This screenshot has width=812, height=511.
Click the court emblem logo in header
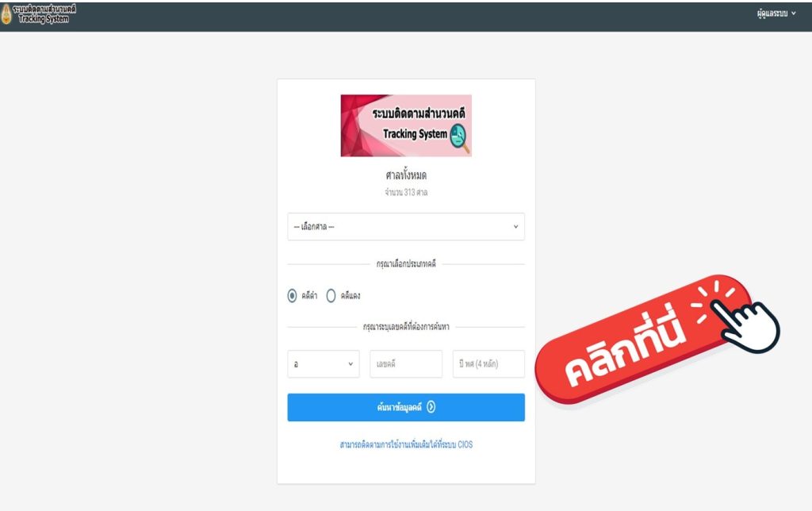coord(6,14)
